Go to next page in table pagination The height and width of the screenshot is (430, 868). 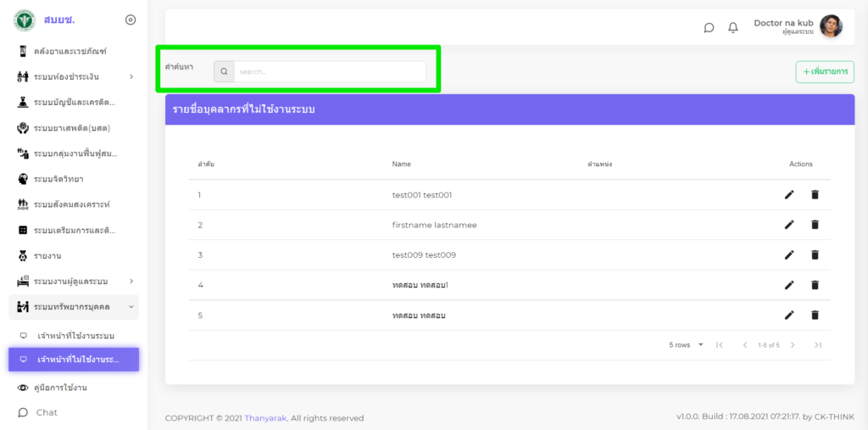pyautogui.click(x=793, y=345)
